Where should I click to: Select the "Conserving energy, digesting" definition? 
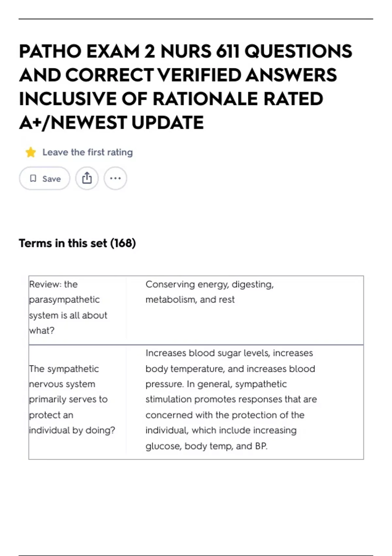click(x=209, y=285)
